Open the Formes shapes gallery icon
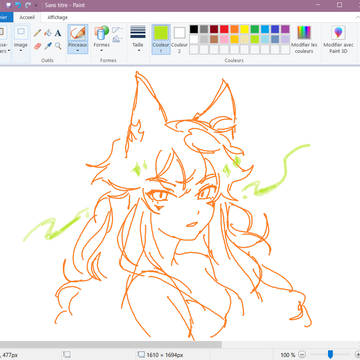 [101, 33]
